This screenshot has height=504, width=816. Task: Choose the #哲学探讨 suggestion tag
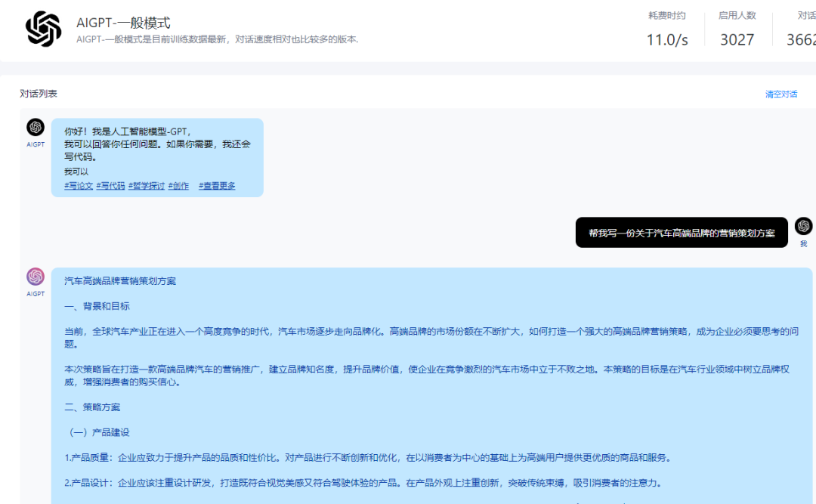(x=147, y=186)
